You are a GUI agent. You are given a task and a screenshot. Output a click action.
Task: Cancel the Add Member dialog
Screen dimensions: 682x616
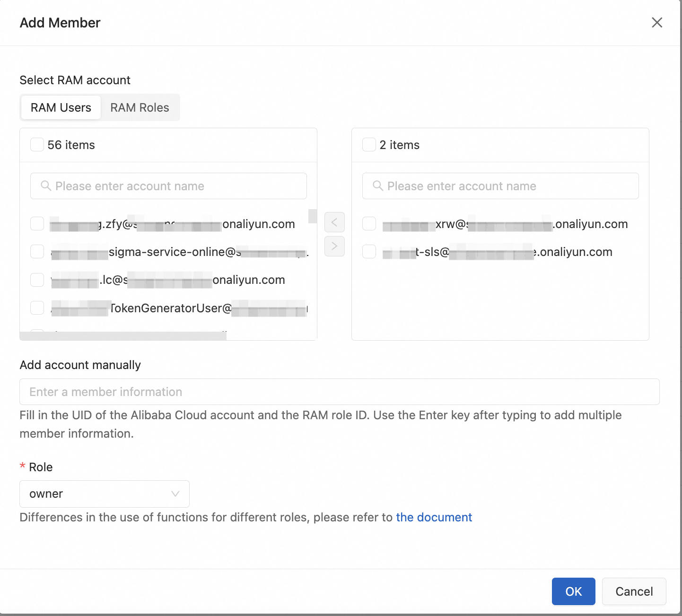pos(634,591)
